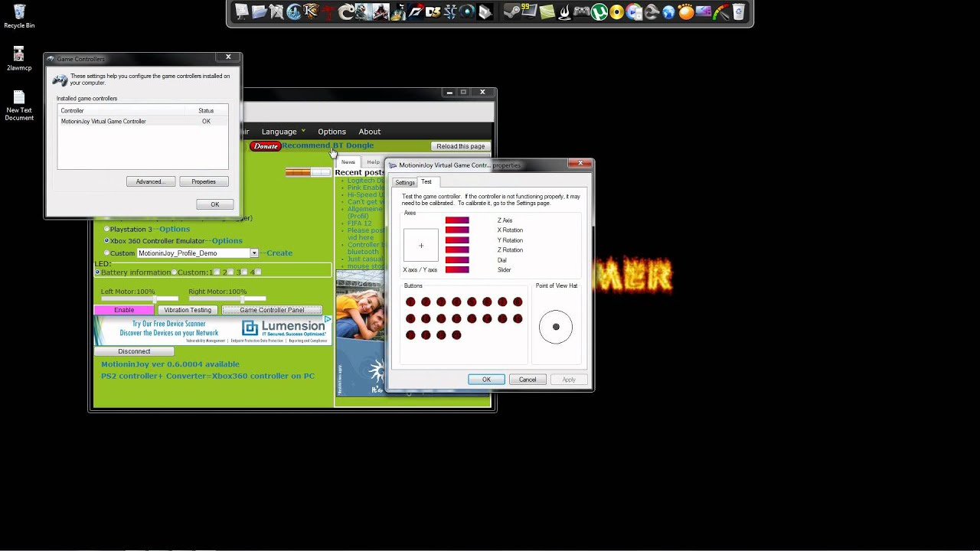
Task: Click the flame logo dock icon
Action: click(565, 11)
